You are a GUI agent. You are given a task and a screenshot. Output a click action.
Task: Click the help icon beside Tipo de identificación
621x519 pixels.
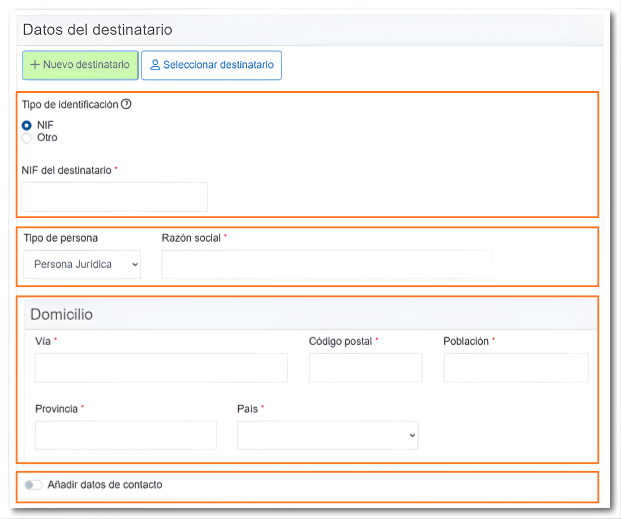pyautogui.click(x=126, y=104)
